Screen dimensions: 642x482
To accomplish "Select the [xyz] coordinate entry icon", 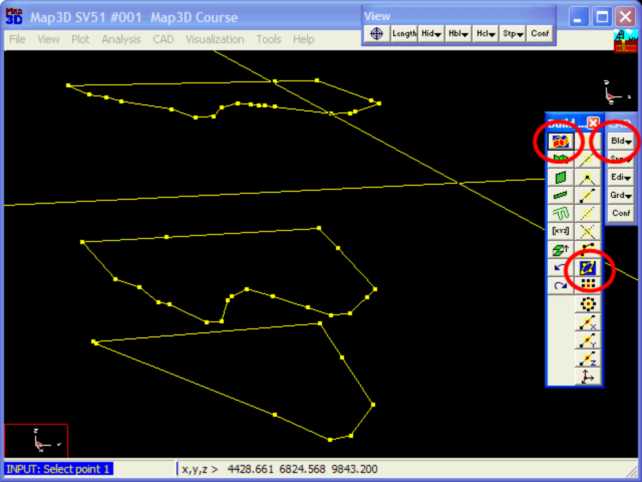I will point(560,231).
